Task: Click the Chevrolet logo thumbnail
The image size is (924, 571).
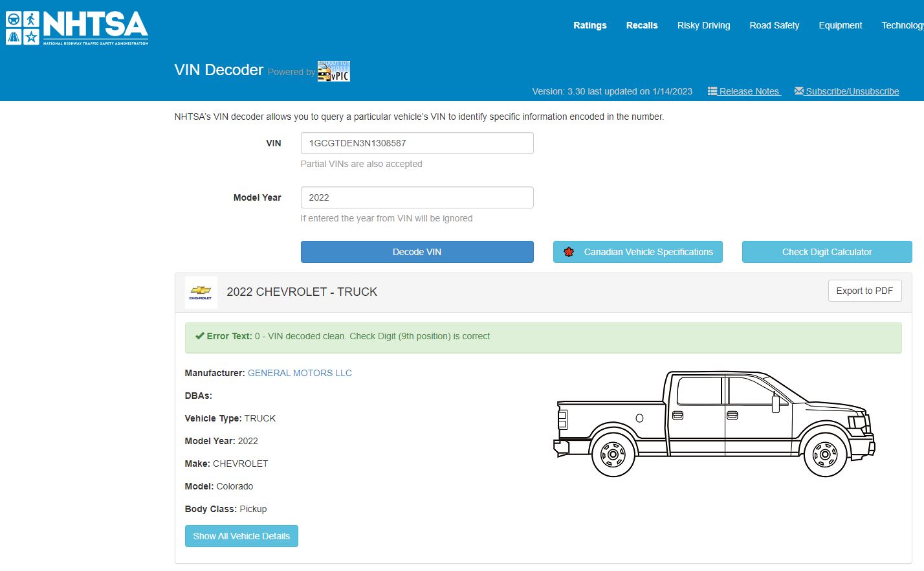Action: (201, 293)
